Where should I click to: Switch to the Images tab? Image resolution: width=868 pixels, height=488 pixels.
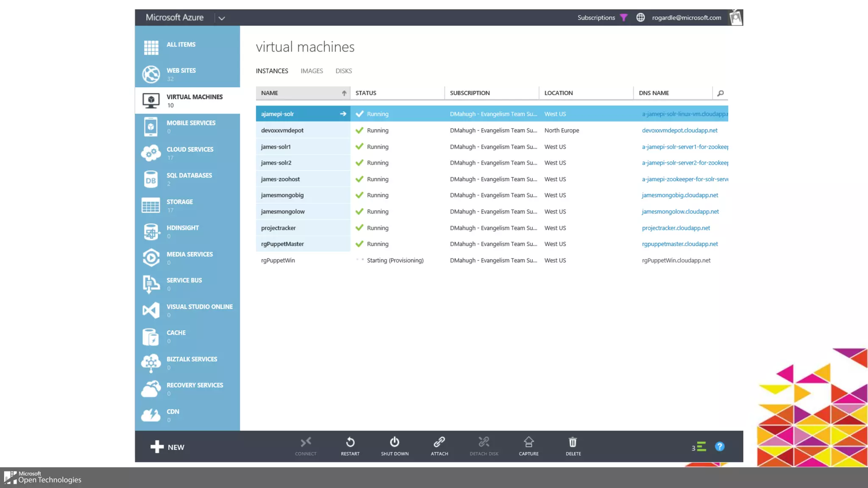point(312,71)
